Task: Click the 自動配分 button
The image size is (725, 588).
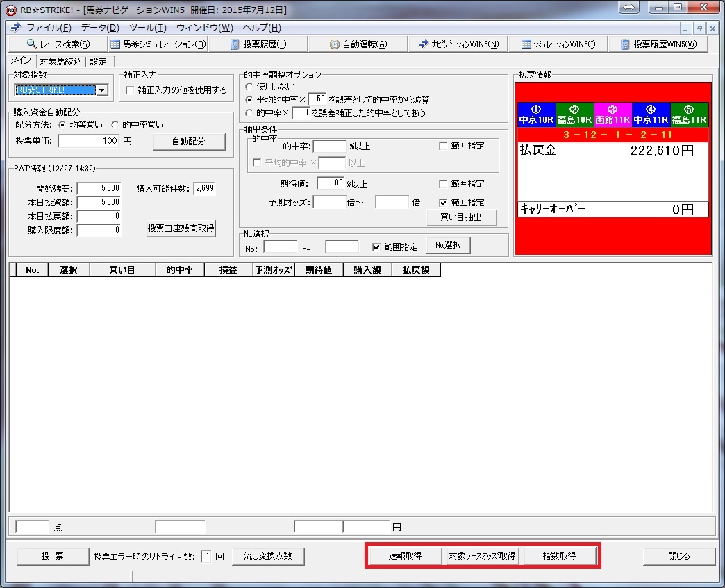Action: pyautogui.click(x=189, y=142)
